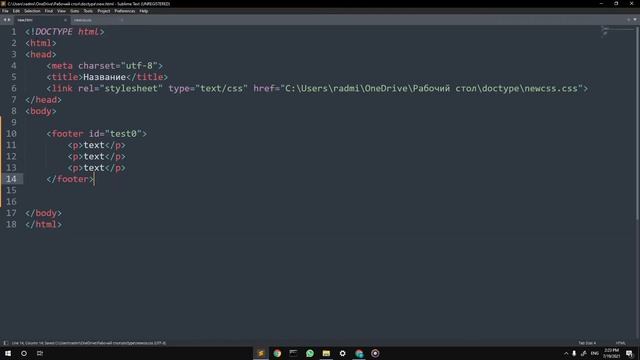Open the Preferences menu

125,11
